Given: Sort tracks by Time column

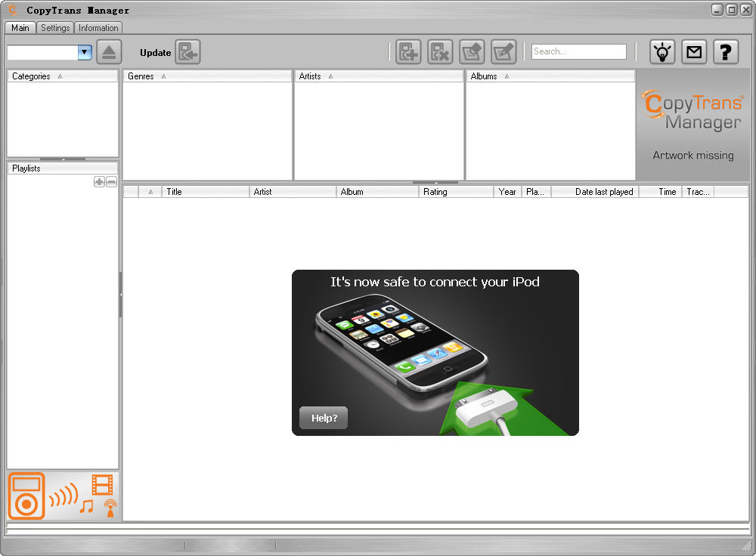Looking at the screenshot, I should pyautogui.click(x=661, y=192).
